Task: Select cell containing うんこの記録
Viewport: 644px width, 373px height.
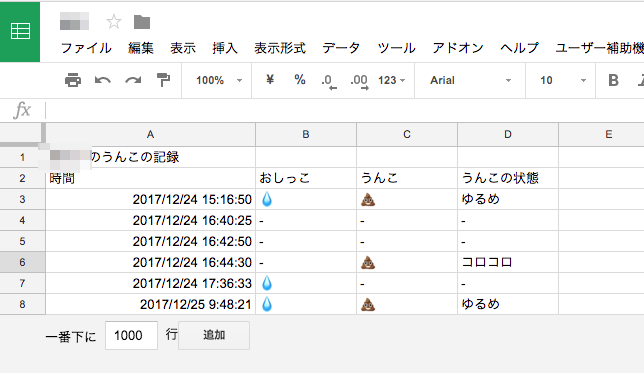Action: coord(150,157)
